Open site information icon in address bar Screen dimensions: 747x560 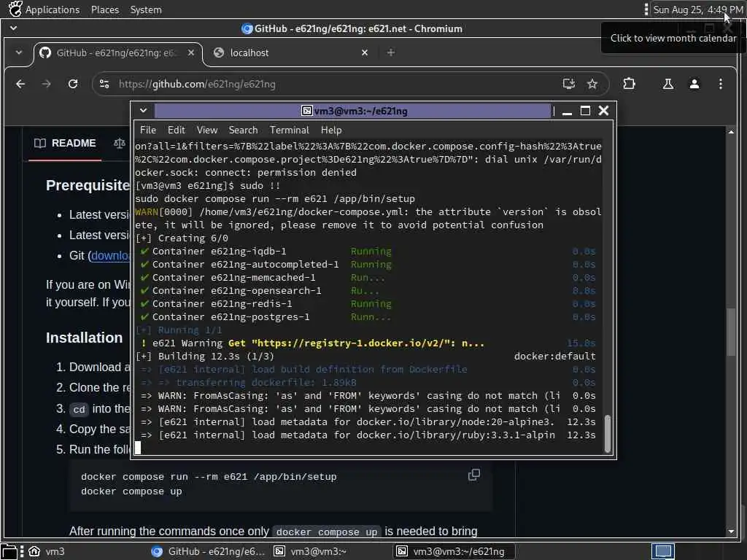coord(104,85)
